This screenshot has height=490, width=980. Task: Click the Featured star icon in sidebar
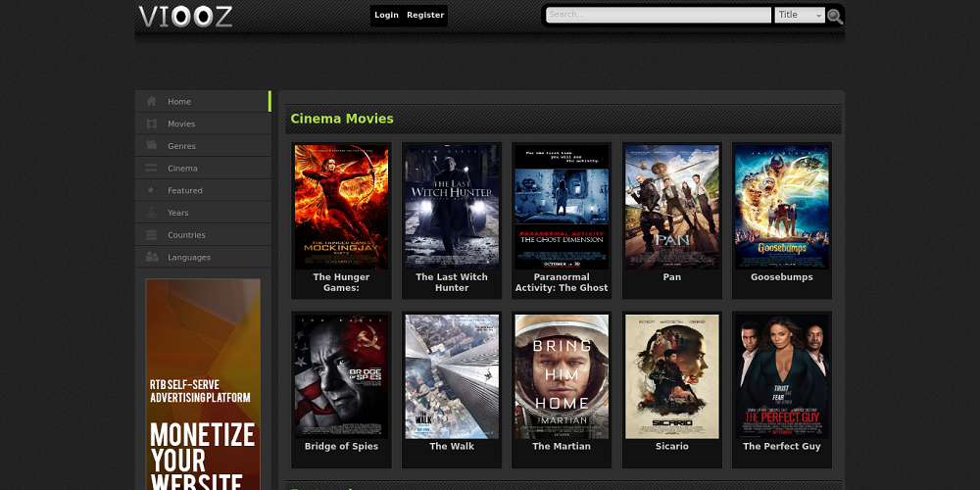click(x=151, y=190)
